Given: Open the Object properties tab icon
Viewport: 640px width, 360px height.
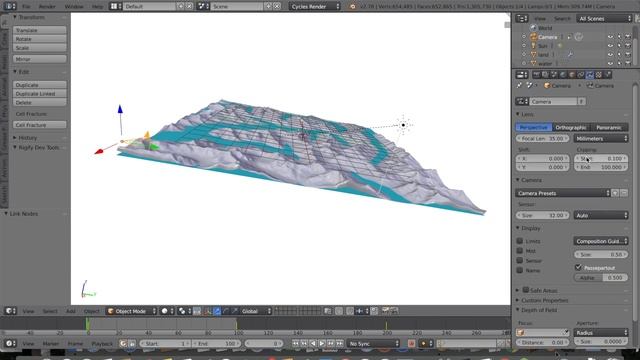Looking at the screenshot, I should coord(572,75).
